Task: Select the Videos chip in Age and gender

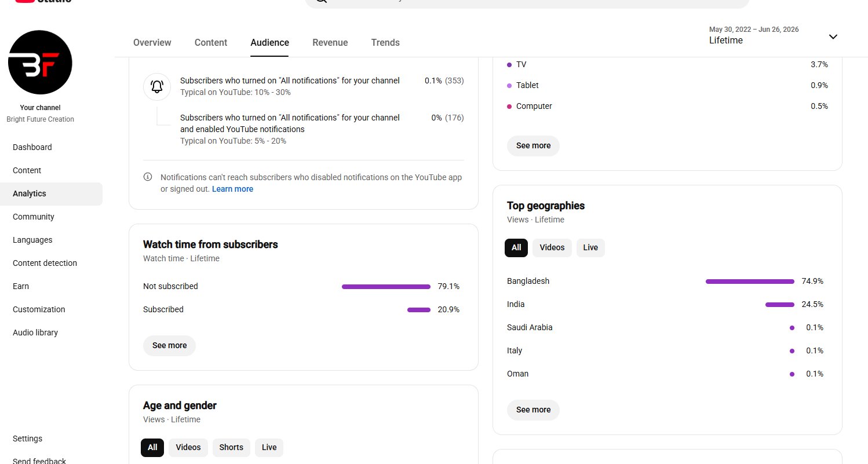Action: 188,447
